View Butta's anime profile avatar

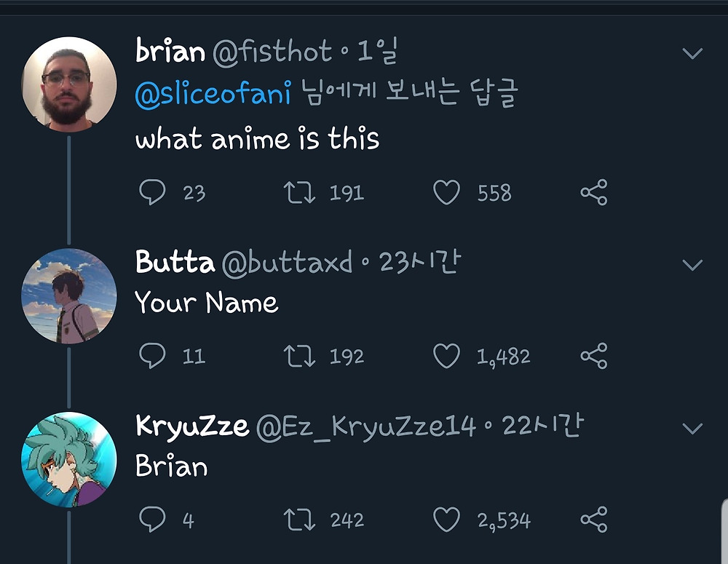[x=69, y=295]
